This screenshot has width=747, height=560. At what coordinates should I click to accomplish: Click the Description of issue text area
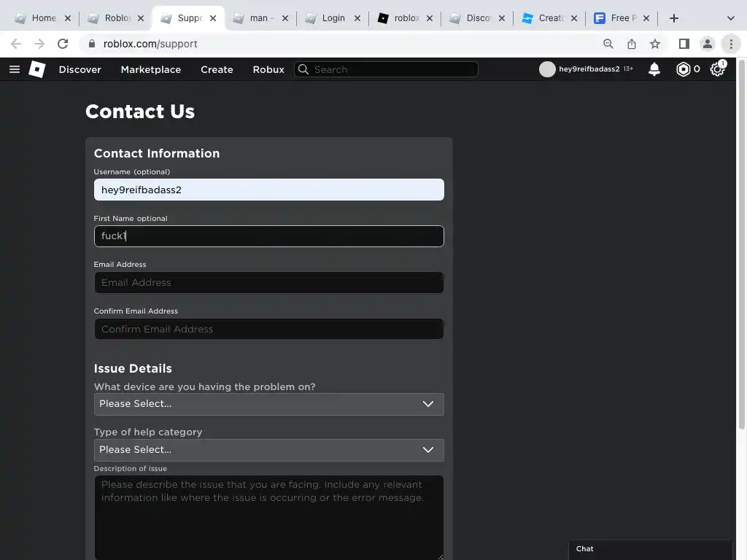(268, 517)
